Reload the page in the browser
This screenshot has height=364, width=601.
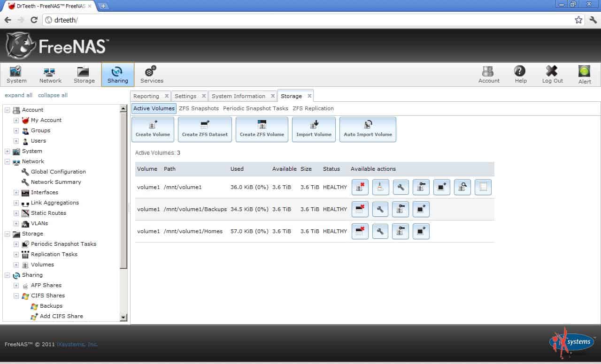tap(34, 20)
